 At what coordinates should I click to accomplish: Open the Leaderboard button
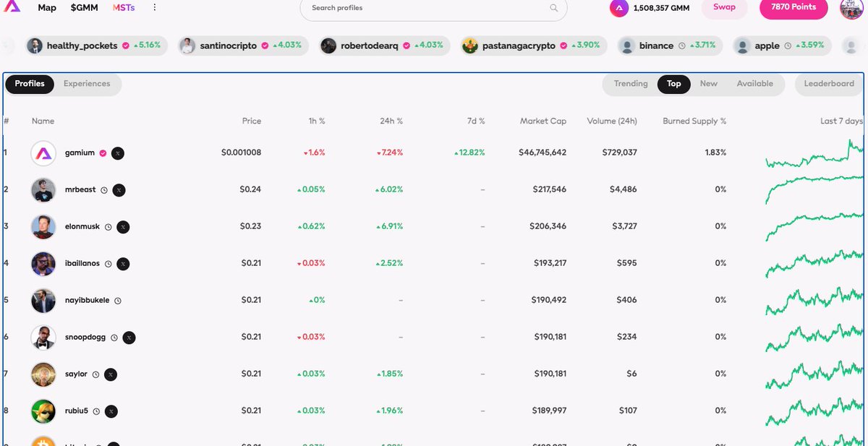point(829,84)
